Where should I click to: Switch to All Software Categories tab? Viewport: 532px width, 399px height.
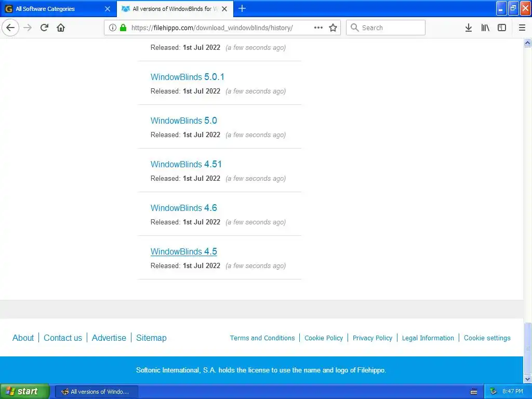(58, 9)
